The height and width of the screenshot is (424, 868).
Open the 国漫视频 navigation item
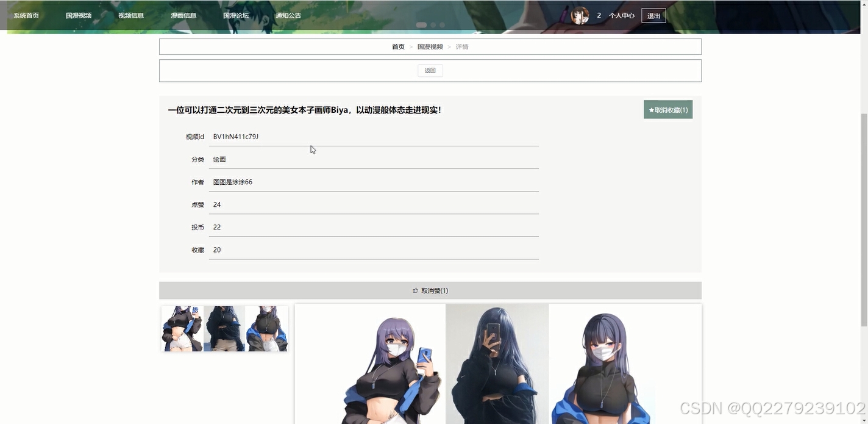79,15
